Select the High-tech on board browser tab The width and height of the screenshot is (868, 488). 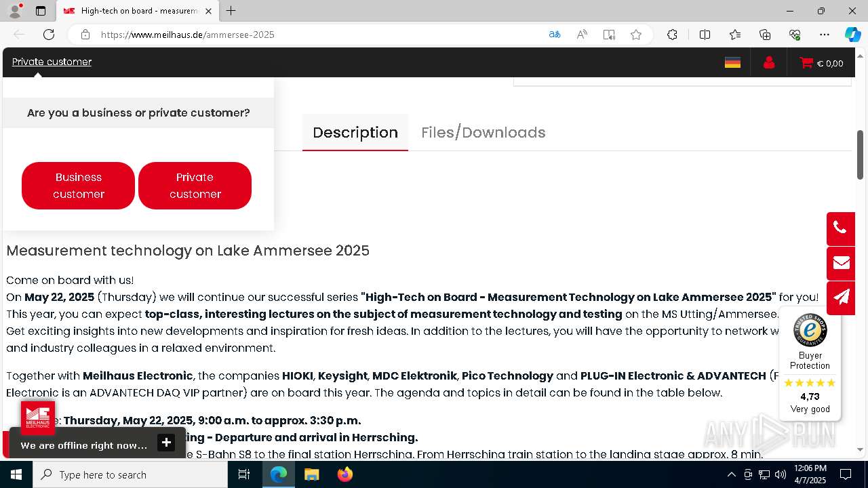(x=136, y=11)
